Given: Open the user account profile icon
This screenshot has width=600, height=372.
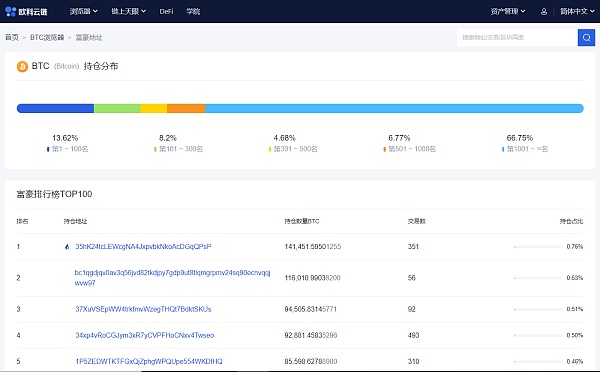Looking at the screenshot, I should coord(544,11).
